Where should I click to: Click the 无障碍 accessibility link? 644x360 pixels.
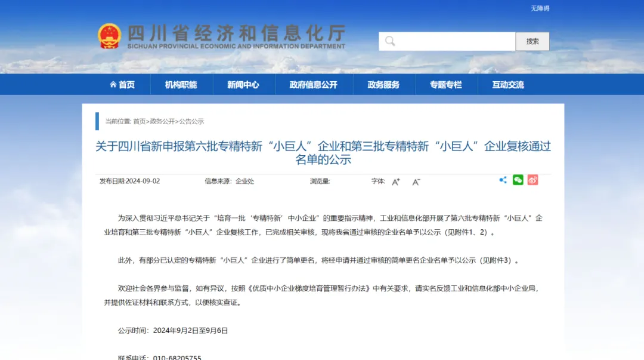coord(540,8)
